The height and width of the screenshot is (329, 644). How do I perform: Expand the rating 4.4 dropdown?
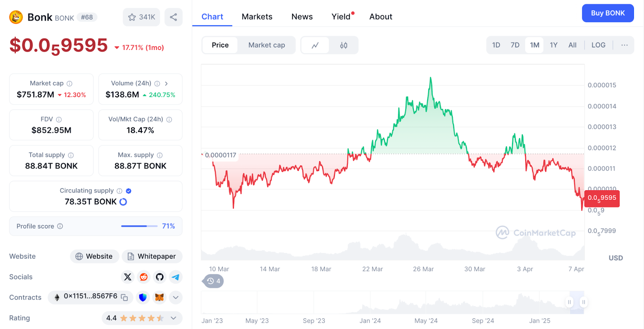pos(173,318)
